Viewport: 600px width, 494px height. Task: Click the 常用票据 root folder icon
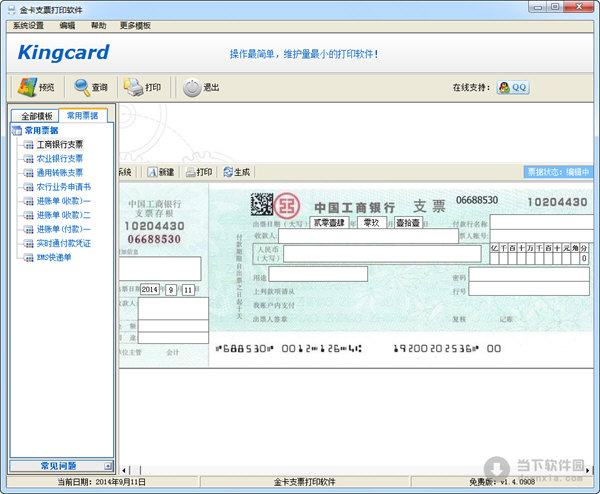pos(17,130)
